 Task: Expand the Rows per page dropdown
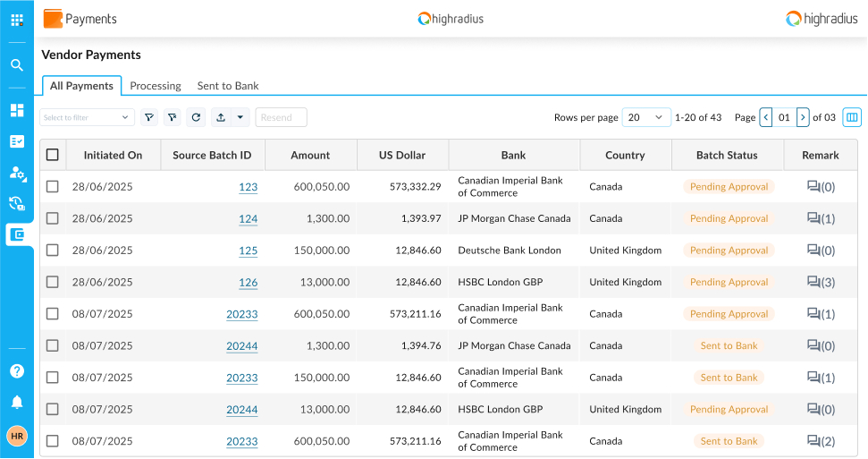coord(646,117)
